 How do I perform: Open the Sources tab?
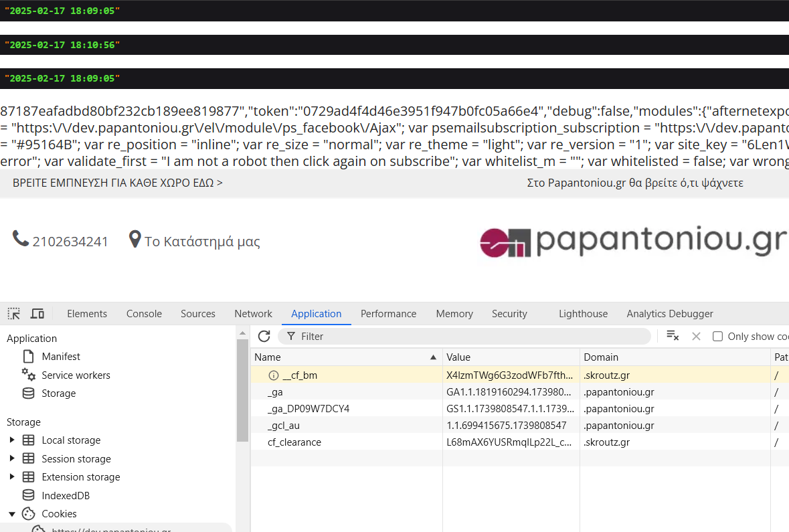tap(198, 314)
